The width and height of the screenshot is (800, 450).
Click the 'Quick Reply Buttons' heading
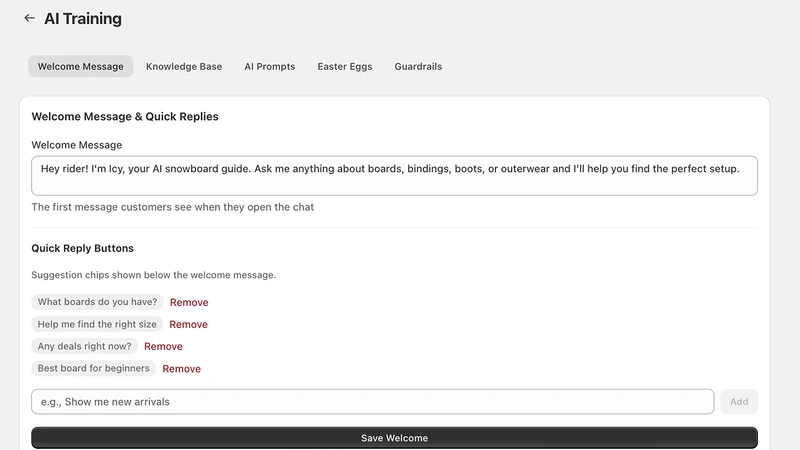(x=82, y=248)
